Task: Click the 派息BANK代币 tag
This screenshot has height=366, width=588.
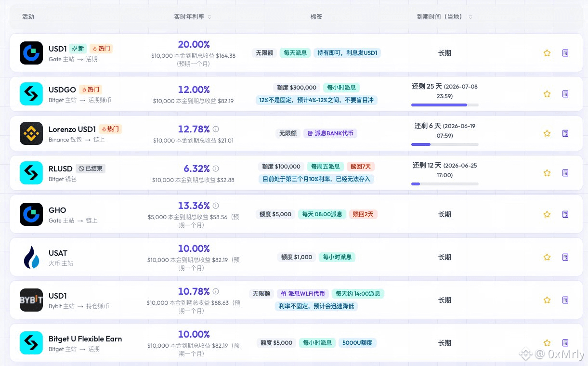Action: coord(330,133)
